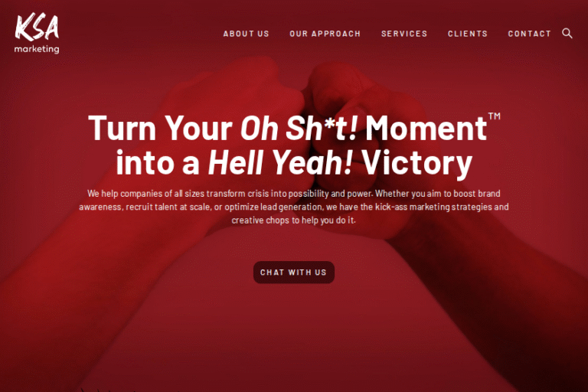Open the search magnifier icon

tap(567, 34)
